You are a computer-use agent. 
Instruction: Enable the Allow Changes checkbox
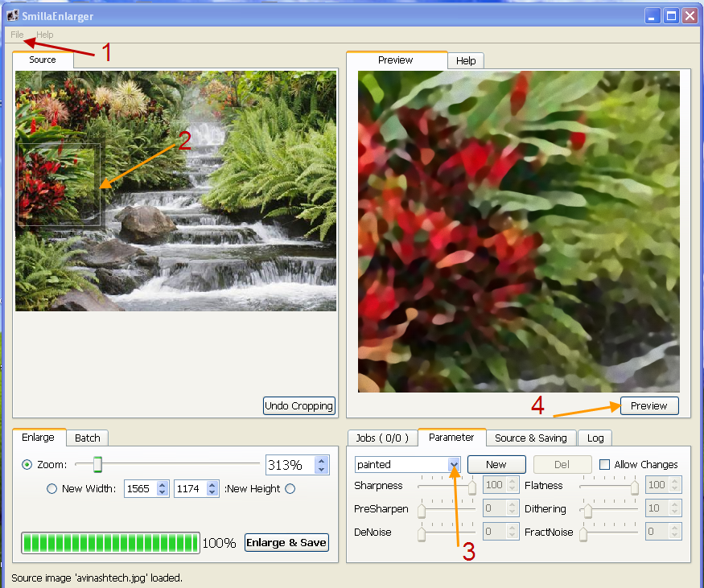(605, 465)
